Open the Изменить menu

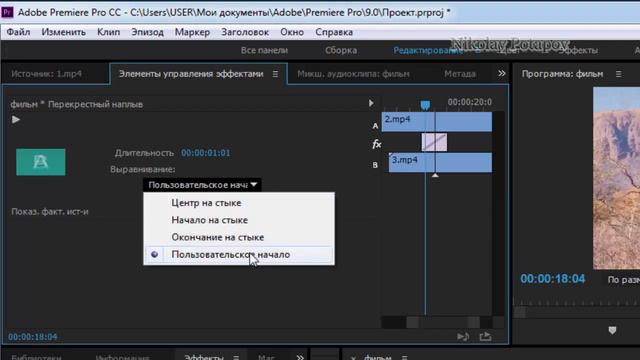(64, 32)
